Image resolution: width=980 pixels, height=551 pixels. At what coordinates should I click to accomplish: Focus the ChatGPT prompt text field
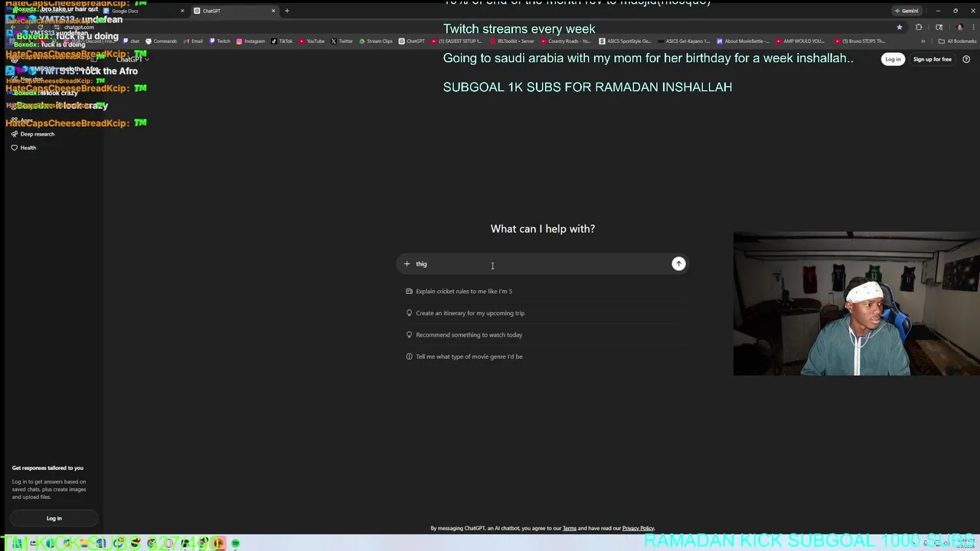[x=542, y=264]
